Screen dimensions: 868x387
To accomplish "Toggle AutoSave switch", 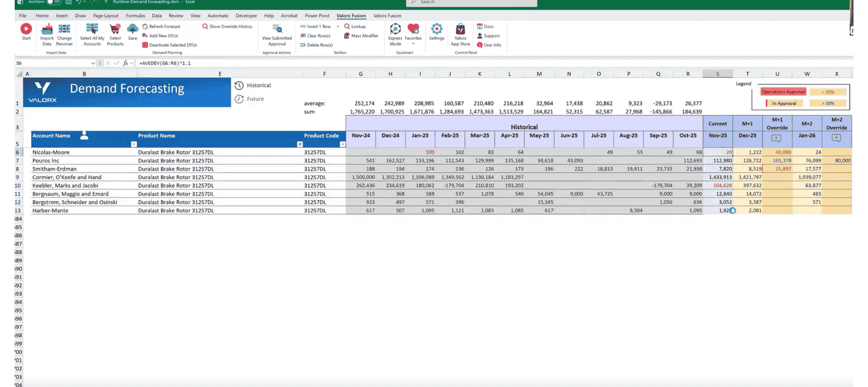I will coord(54,2).
